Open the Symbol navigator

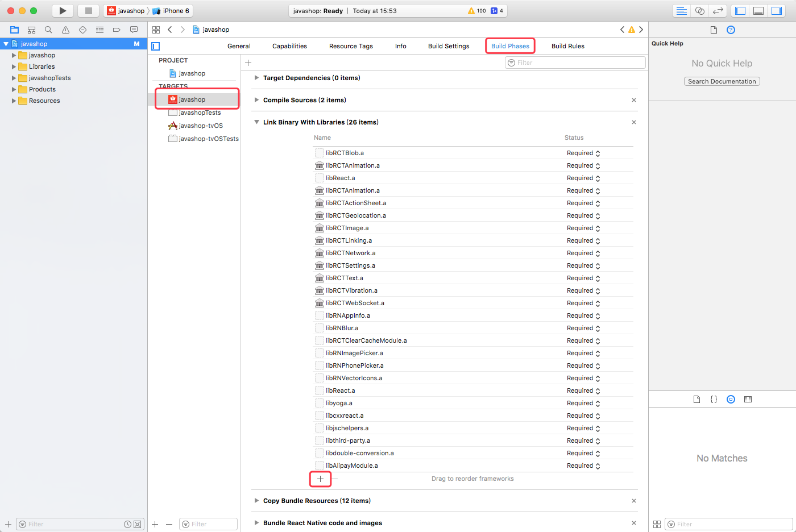click(32, 30)
